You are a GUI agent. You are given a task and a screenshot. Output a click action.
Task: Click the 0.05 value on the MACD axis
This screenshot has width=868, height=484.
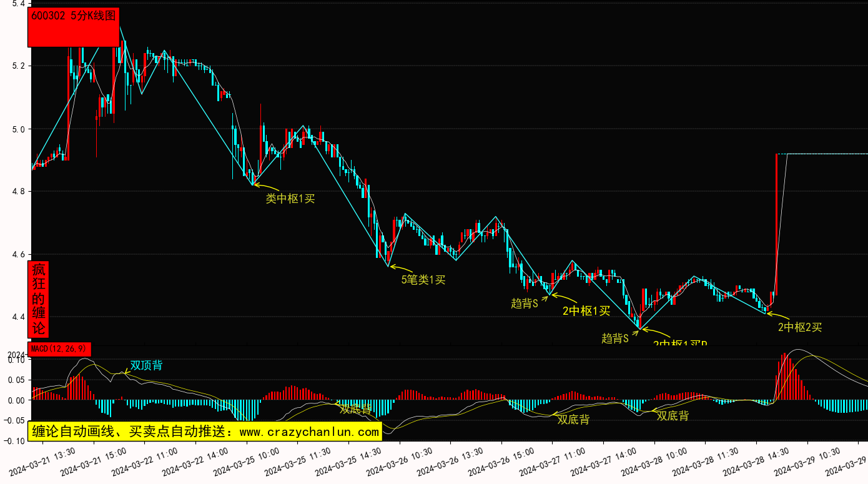17,380
